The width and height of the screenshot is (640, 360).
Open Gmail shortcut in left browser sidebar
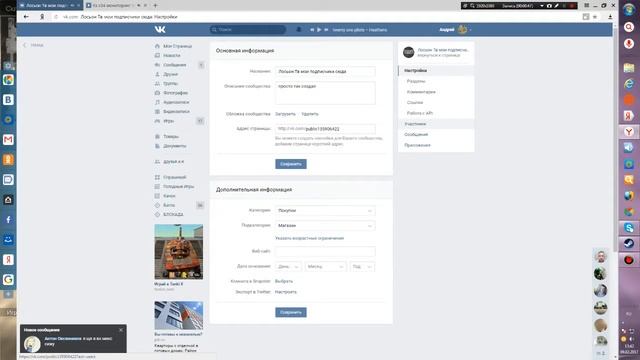(8, 140)
